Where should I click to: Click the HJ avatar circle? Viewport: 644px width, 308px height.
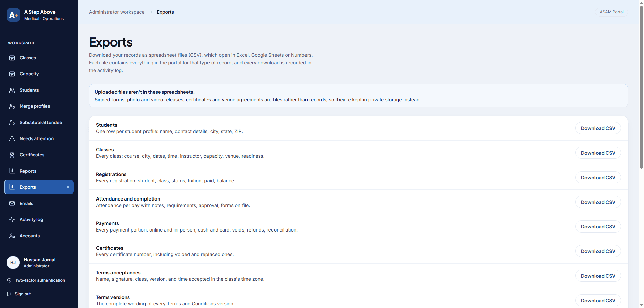13,263
